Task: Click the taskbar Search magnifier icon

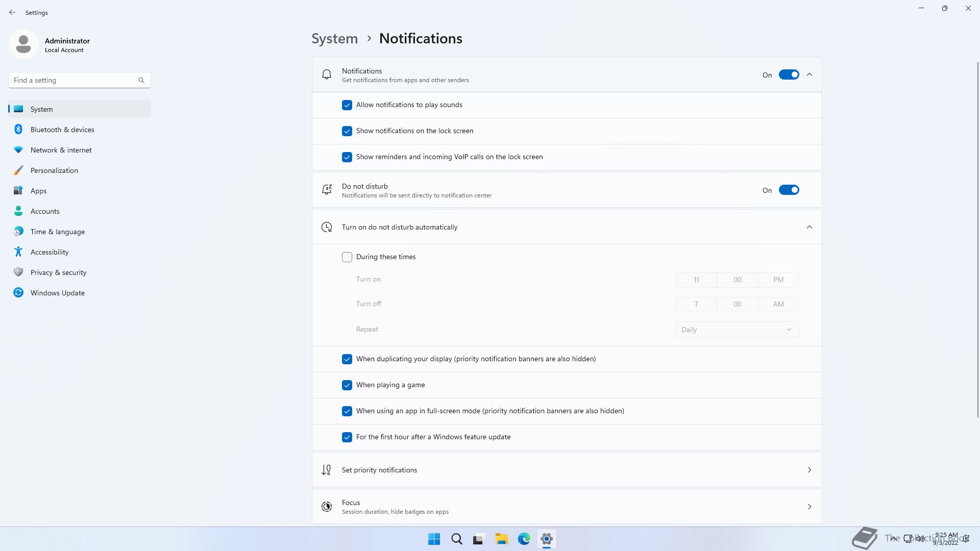Action: coord(456,539)
